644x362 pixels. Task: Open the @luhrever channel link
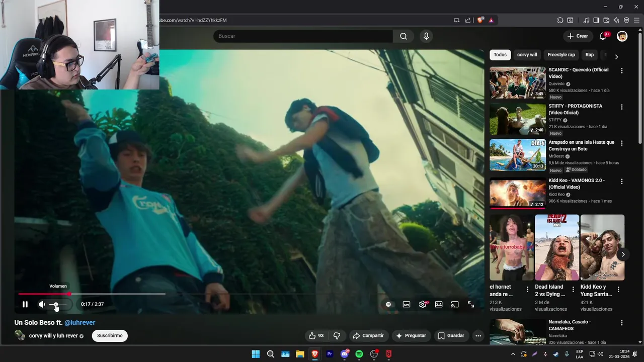(x=79, y=323)
